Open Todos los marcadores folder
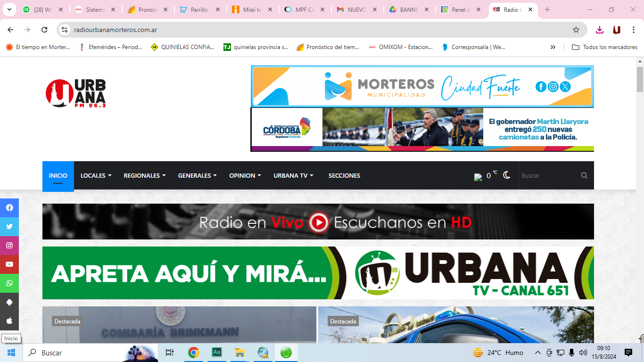The height and width of the screenshot is (362, 644). point(604,47)
